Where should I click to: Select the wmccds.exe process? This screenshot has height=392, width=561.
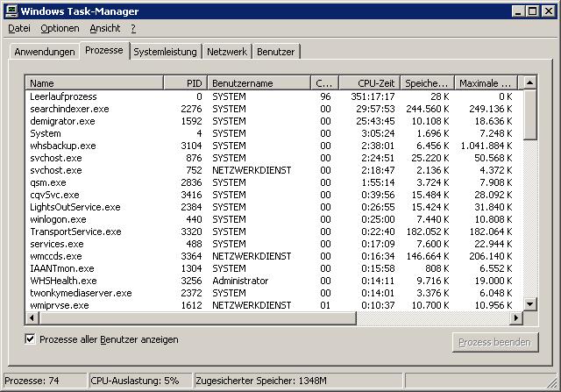click(274, 256)
